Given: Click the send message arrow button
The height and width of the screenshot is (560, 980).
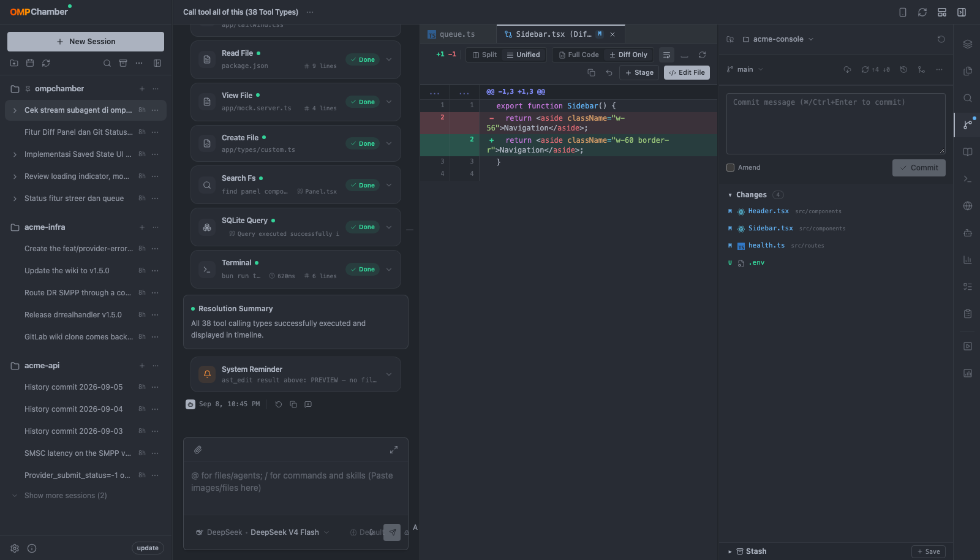Looking at the screenshot, I should point(392,532).
